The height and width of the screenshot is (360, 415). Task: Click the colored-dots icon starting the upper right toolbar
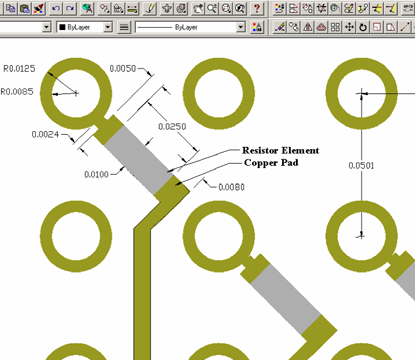pos(280,8)
